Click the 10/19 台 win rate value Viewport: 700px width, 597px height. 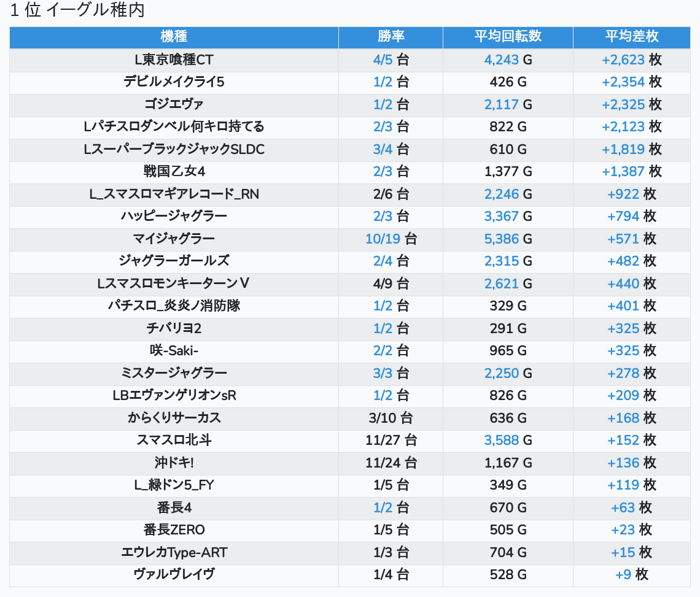[x=391, y=239]
